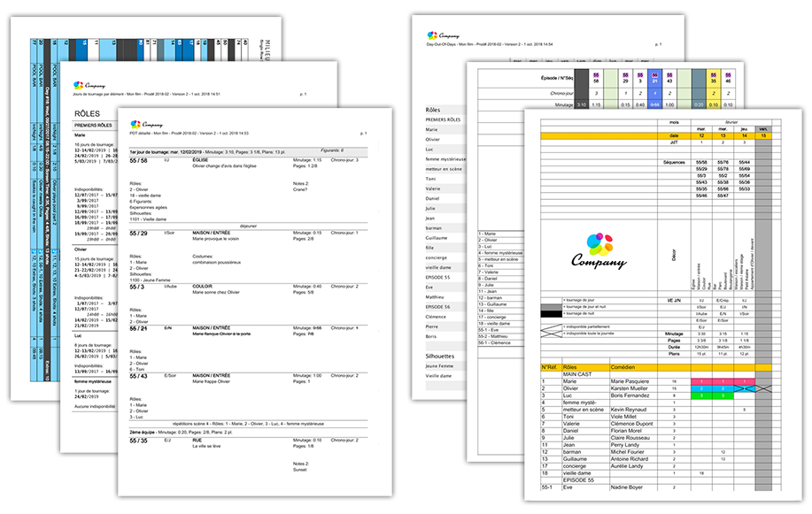Select the large Company logo in the schedule grid
Screen dimensions: 812x514
pyautogui.click(x=599, y=250)
